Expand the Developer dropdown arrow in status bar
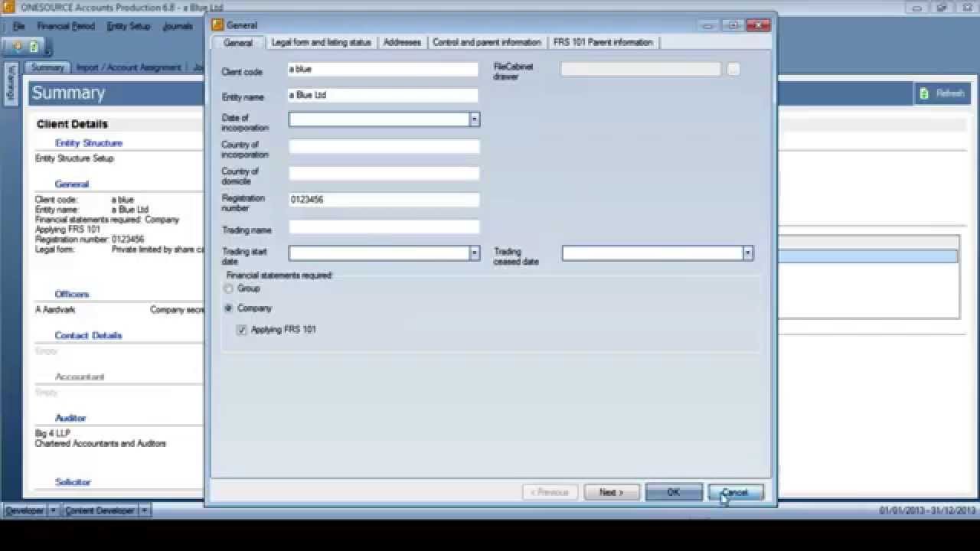The image size is (980, 551). point(54,510)
